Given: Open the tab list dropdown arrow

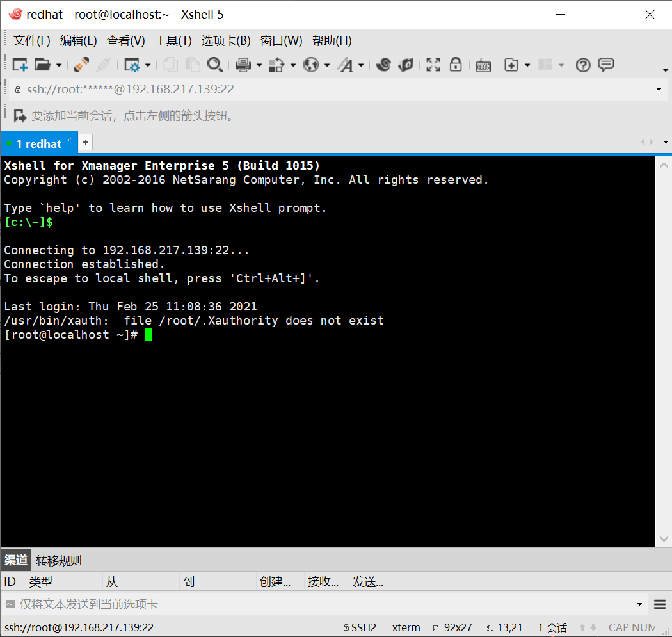Looking at the screenshot, I should 666,142.
